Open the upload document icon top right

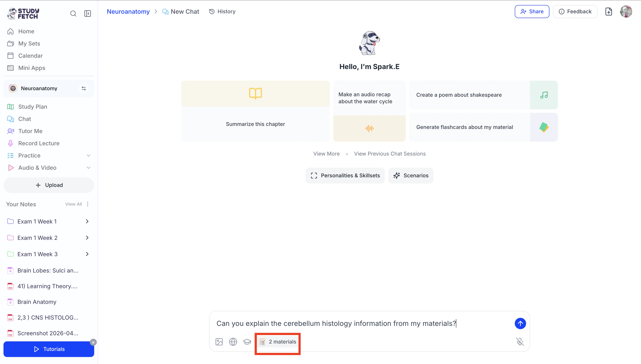(x=609, y=12)
